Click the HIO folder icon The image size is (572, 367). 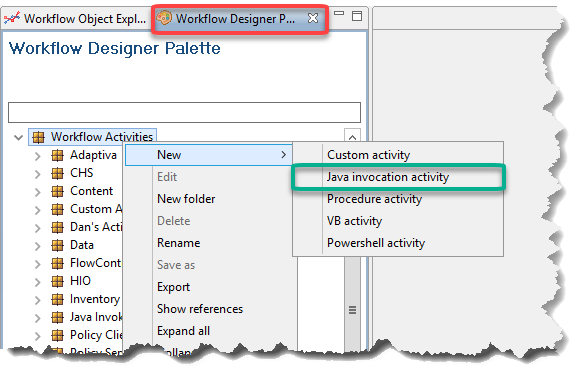(57, 281)
